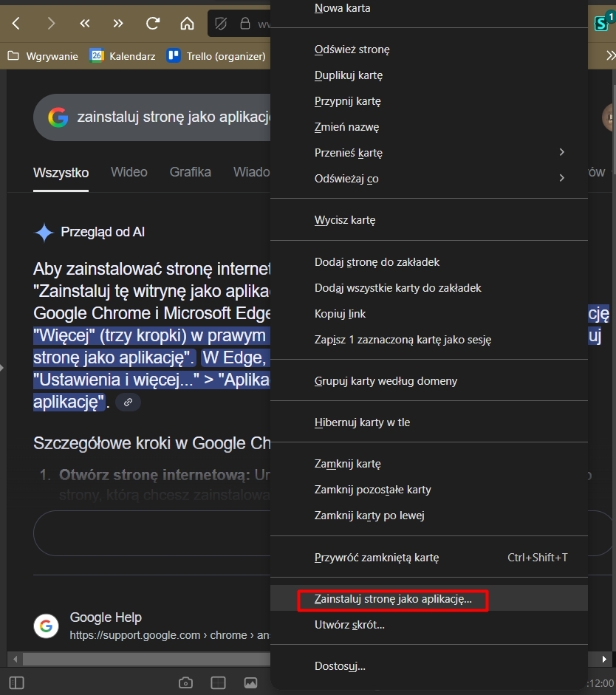Image resolution: width=616 pixels, height=695 pixels.
Task: Select Zainstaluj stronę jako aplikację menu entry
Action: (392, 600)
